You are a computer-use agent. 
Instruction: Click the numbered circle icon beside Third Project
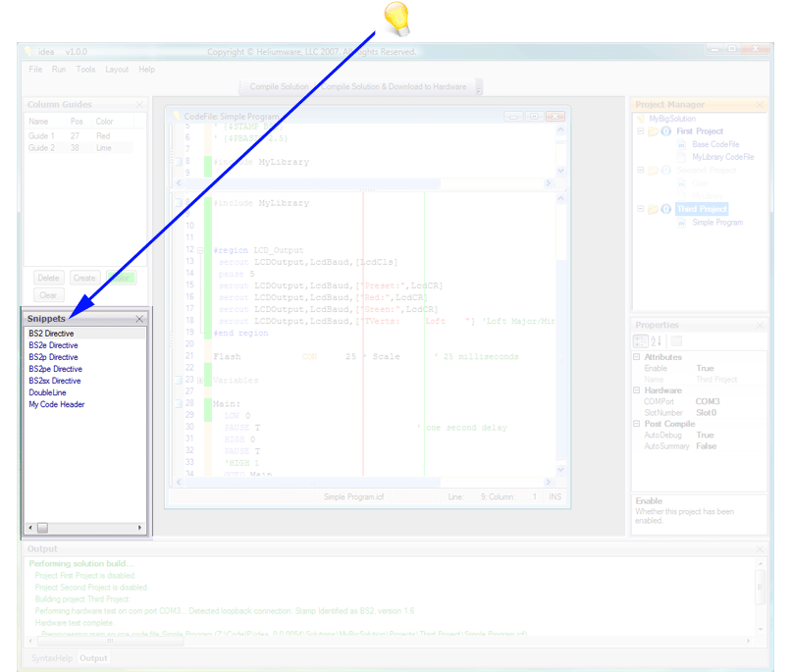(x=665, y=208)
